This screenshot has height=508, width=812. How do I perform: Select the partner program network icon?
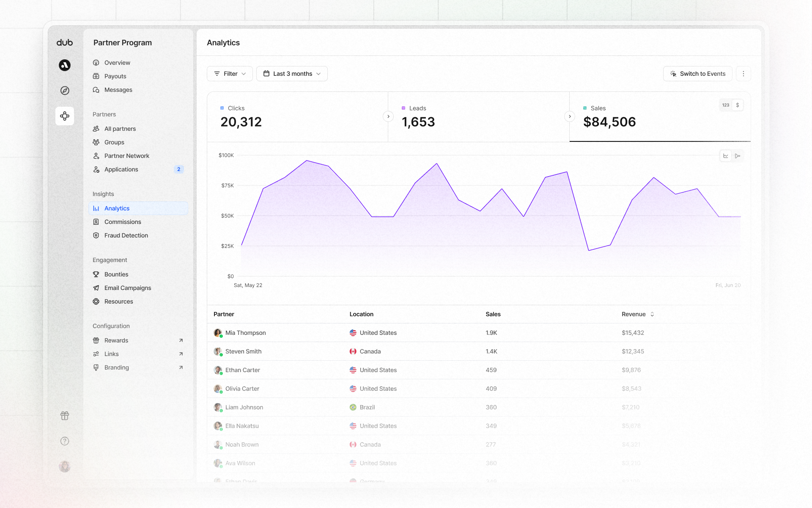click(65, 116)
